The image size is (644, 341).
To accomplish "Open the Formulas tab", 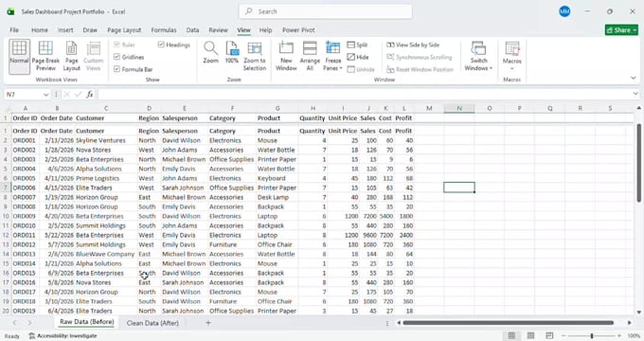I will [x=164, y=30].
